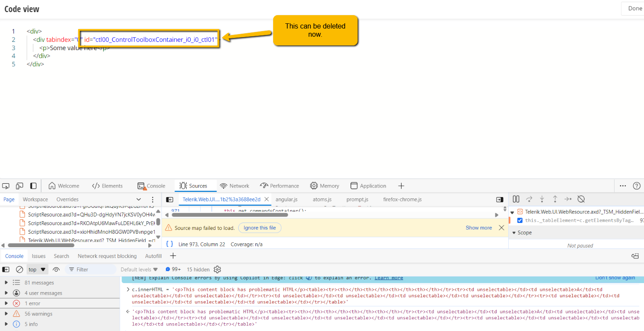Open the DevTools three-dots customize menu
This screenshot has height=331, width=644.
623,186
